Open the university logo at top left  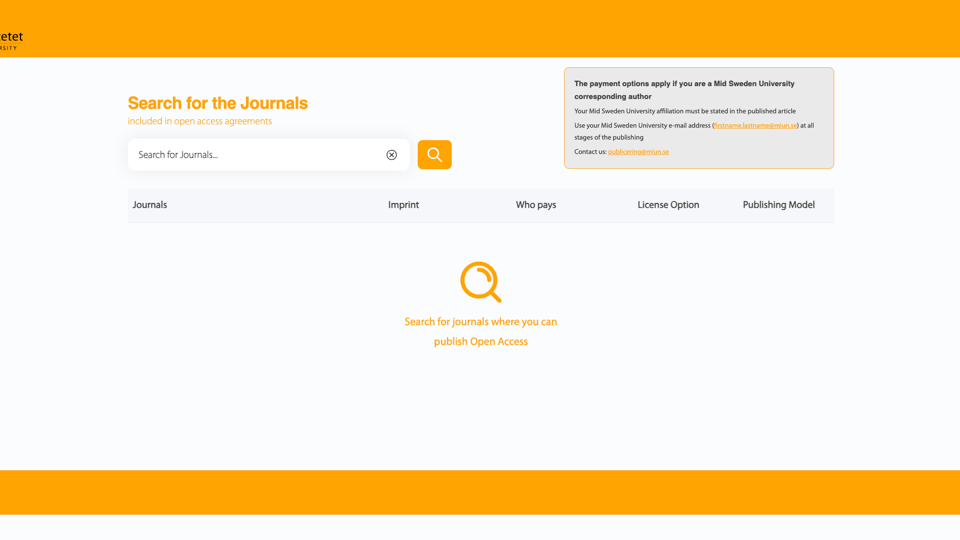12,40
